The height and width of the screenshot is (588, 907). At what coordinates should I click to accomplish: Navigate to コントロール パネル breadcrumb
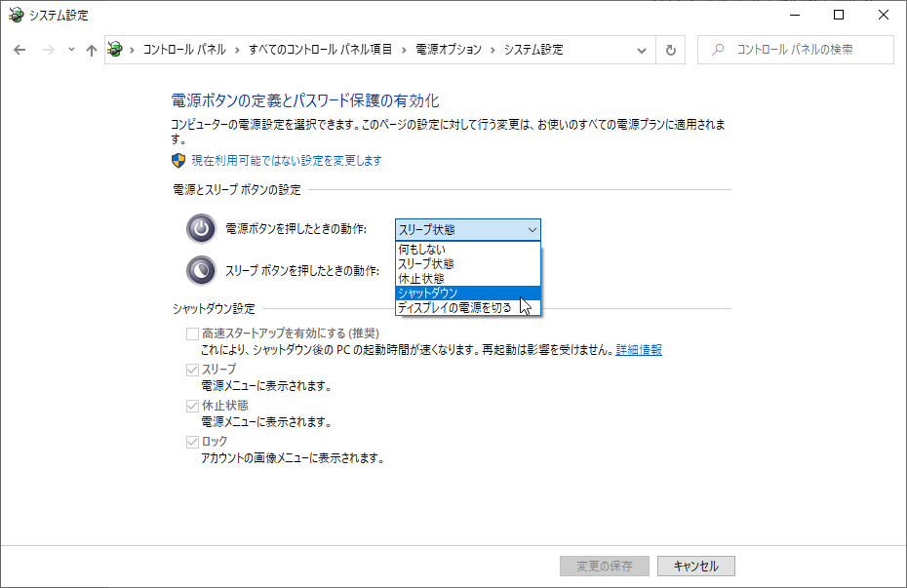click(184, 50)
